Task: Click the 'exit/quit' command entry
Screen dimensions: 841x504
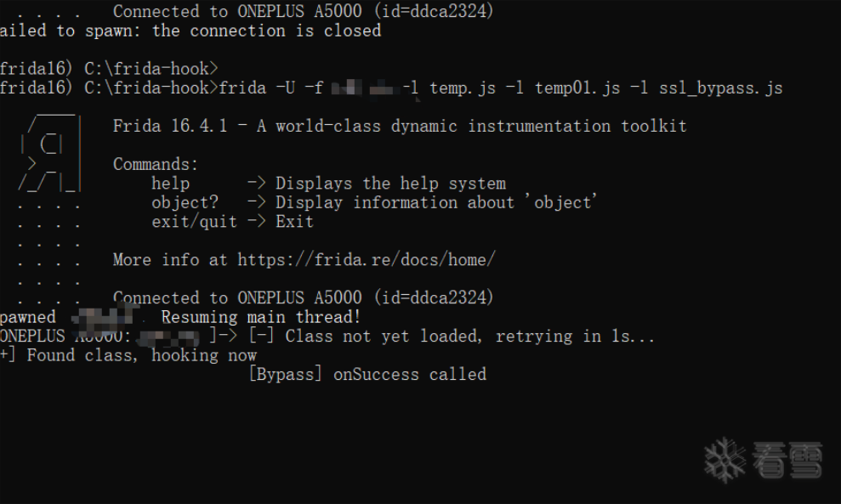Action: pyautogui.click(x=195, y=221)
